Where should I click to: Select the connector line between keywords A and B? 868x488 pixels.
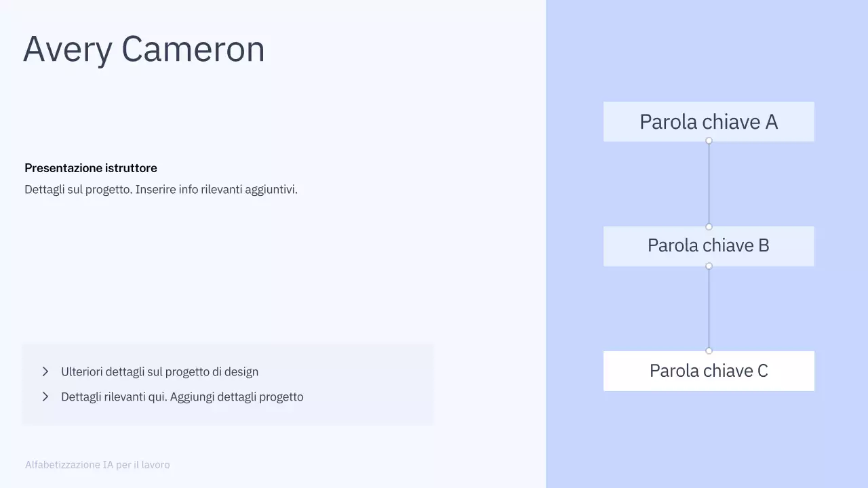coord(709,184)
